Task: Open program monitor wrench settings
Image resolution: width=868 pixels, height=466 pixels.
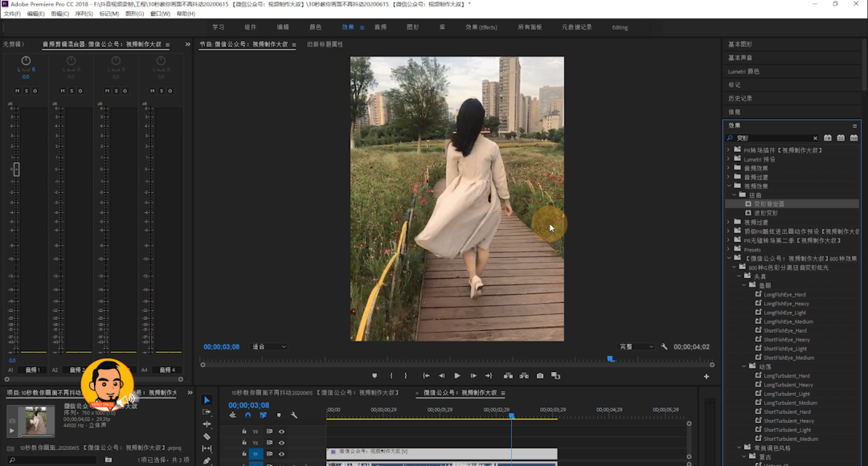Action: point(665,346)
